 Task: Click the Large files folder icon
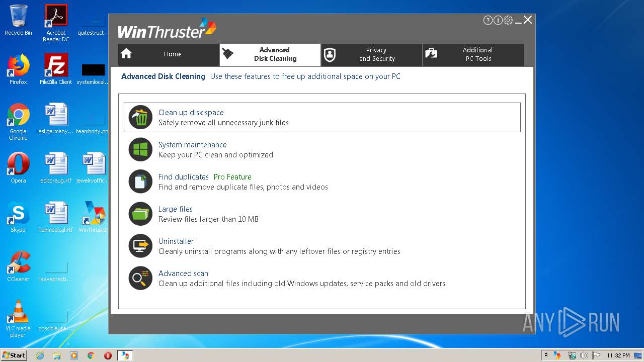[140, 214]
